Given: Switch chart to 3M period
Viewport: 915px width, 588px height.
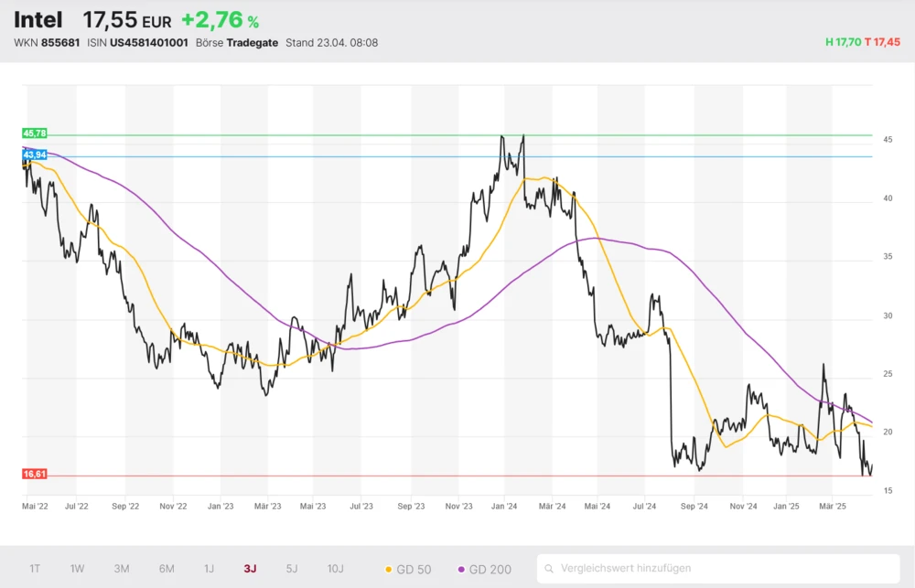Looking at the screenshot, I should point(122,569).
